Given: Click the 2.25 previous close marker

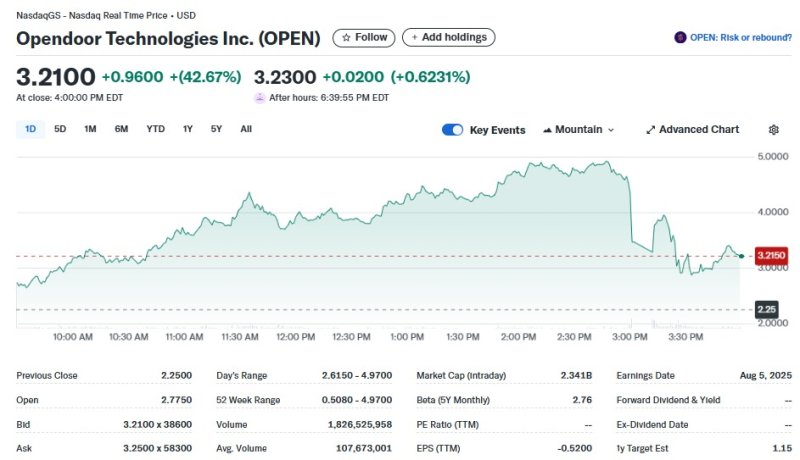Looking at the screenshot, I should click(x=767, y=309).
